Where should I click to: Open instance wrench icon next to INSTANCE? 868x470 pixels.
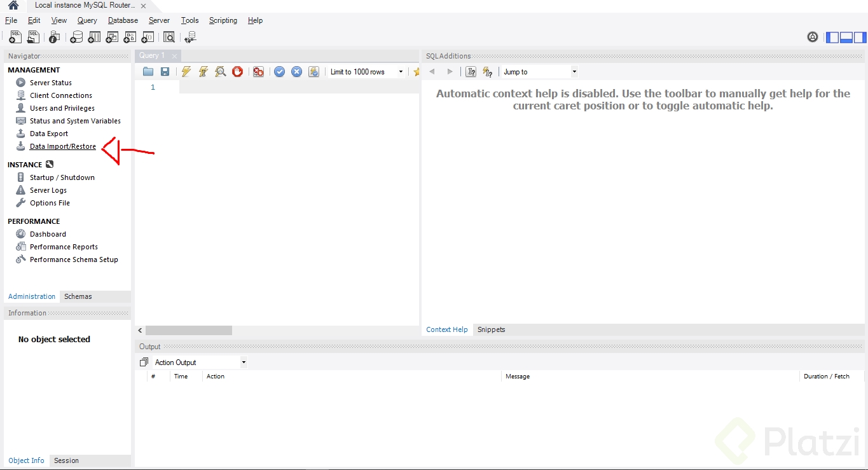click(x=50, y=164)
